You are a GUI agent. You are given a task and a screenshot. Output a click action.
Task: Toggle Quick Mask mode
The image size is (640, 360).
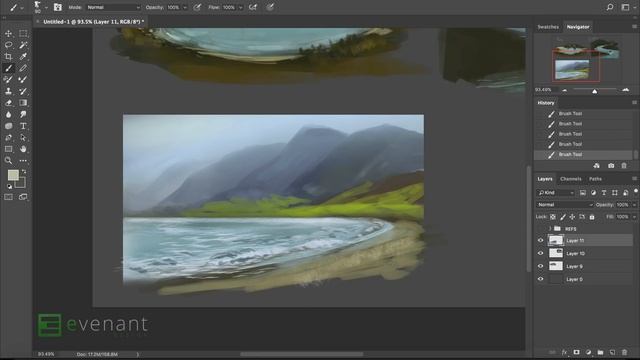pyautogui.click(x=9, y=197)
